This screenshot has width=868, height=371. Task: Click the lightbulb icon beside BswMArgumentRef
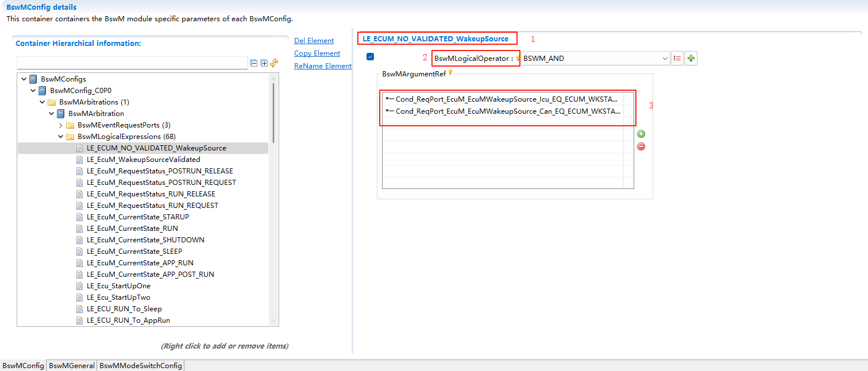click(x=452, y=73)
